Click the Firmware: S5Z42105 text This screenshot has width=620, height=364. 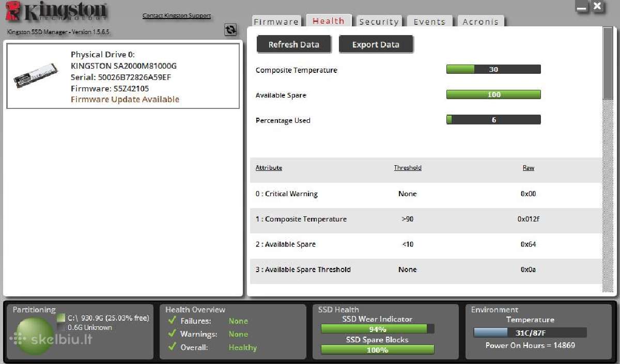(x=110, y=88)
